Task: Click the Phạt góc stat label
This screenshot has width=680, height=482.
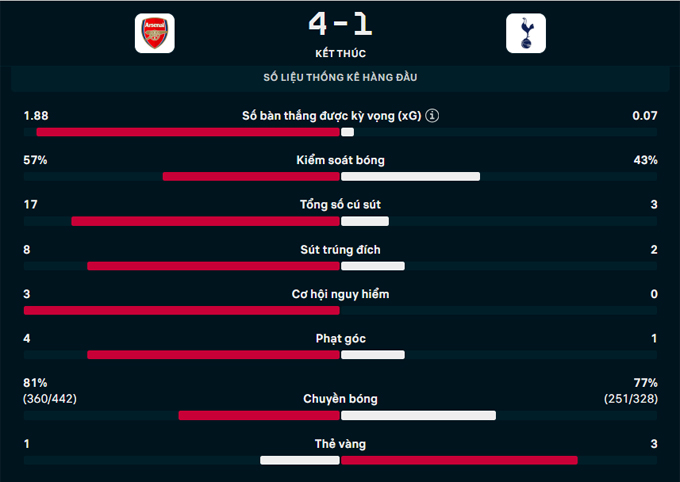Action: [x=340, y=339]
